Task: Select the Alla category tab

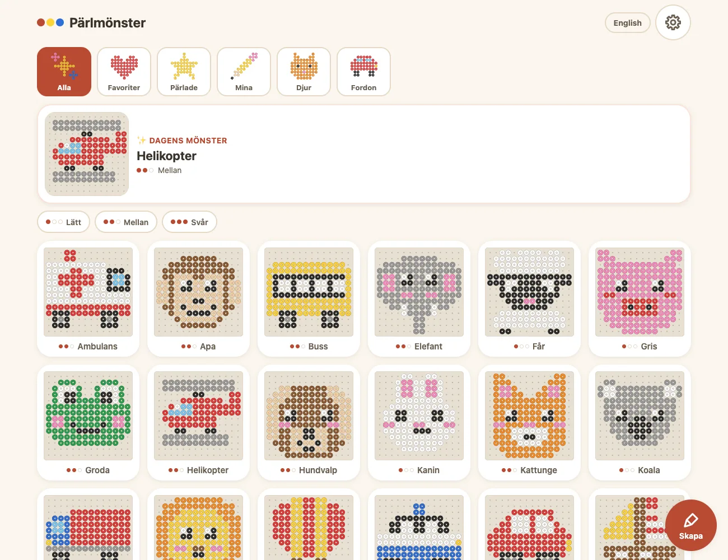Action: pos(64,72)
